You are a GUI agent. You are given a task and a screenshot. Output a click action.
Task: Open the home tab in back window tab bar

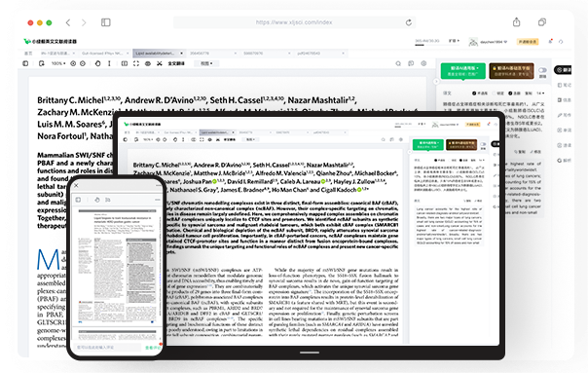click(28, 54)
